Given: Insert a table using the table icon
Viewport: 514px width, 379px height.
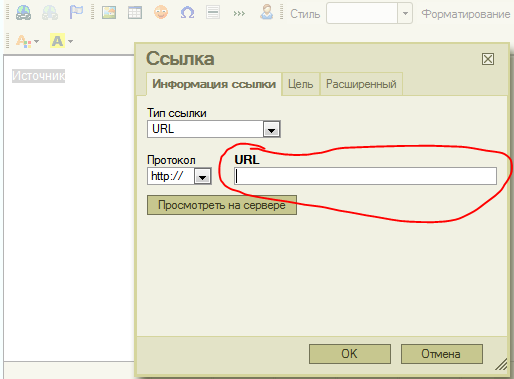Looking at the screenshot, I should pos(135,13).
